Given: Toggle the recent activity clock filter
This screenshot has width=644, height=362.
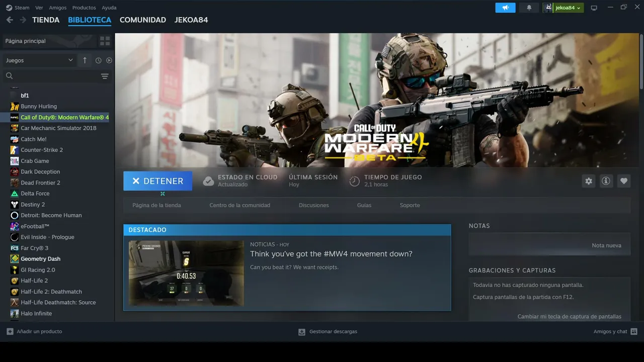Looking at the screenshot, I should point(98,60).
